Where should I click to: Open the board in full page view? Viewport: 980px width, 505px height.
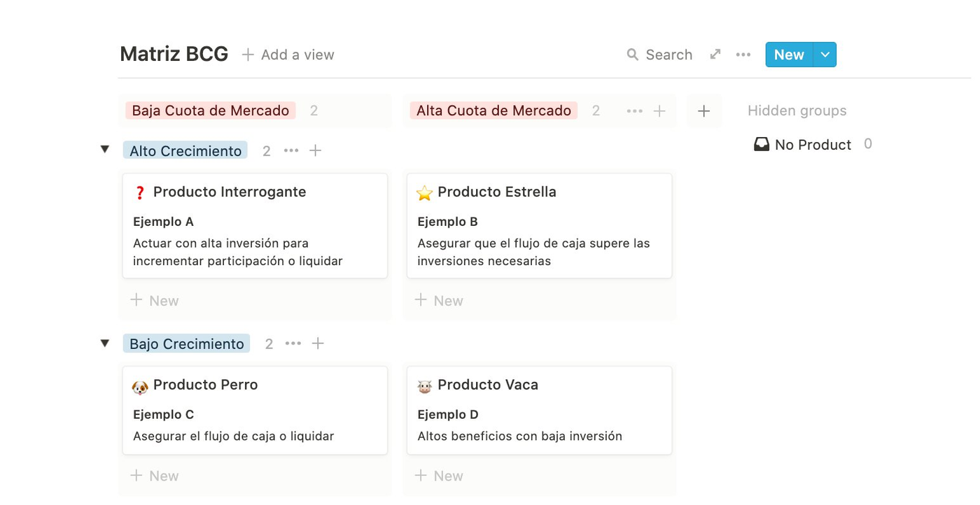click(x=715, y=54)
